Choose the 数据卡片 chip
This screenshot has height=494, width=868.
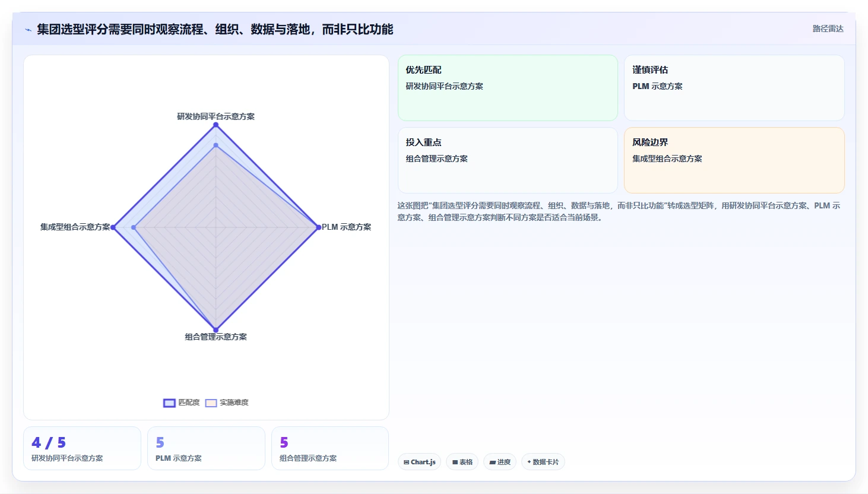(x=543, y=462)
